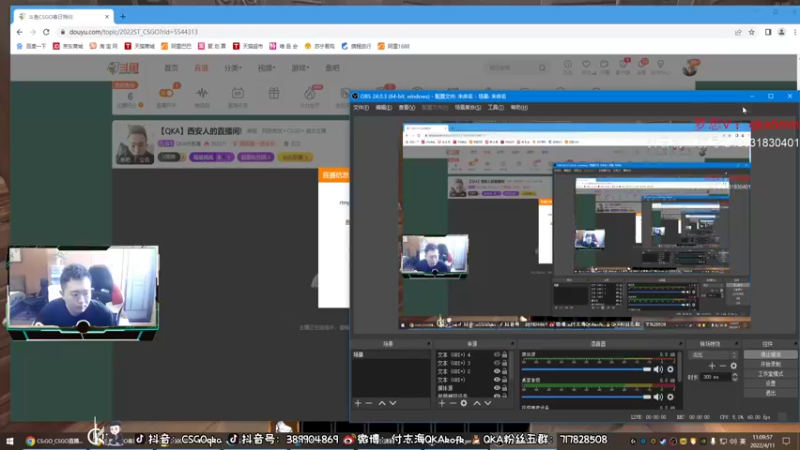
Task: Mute the first mixer audio channel speaker
Action: coord(658,369)
